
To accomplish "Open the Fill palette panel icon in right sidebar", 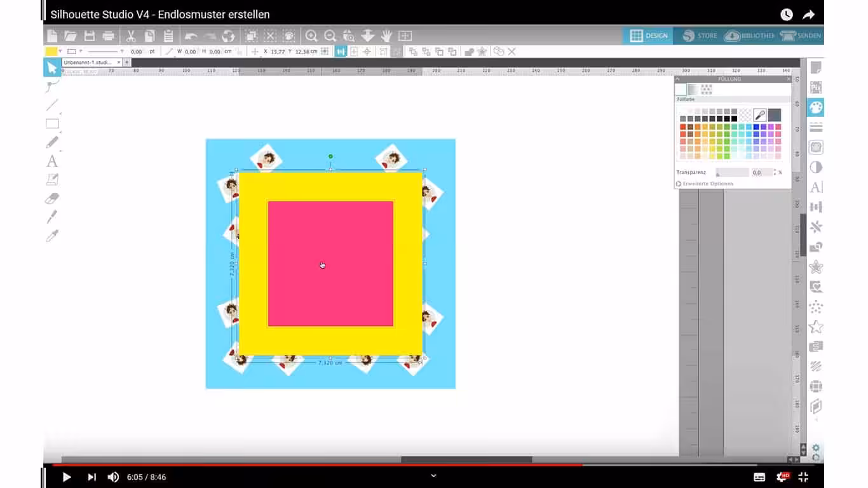I will (x=816, y=107).
